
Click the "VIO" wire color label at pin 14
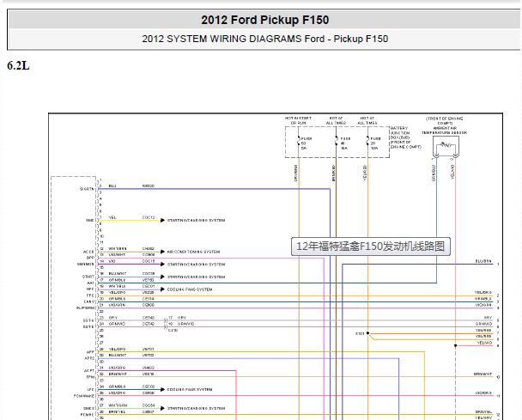[112, 261]
